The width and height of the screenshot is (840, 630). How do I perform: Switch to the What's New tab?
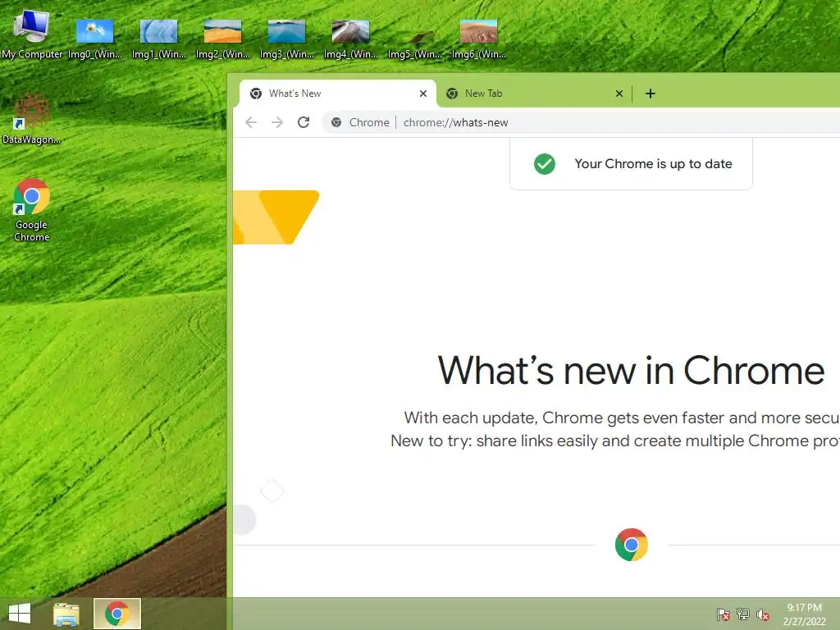(x=337, y=94)
